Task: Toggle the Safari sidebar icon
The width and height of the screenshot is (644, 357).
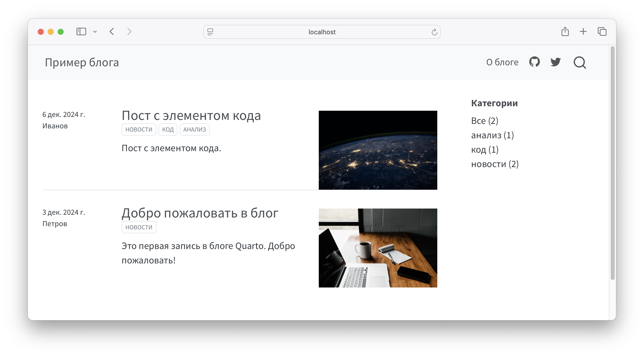Action: pyautogui.click(x=81, y=32)
